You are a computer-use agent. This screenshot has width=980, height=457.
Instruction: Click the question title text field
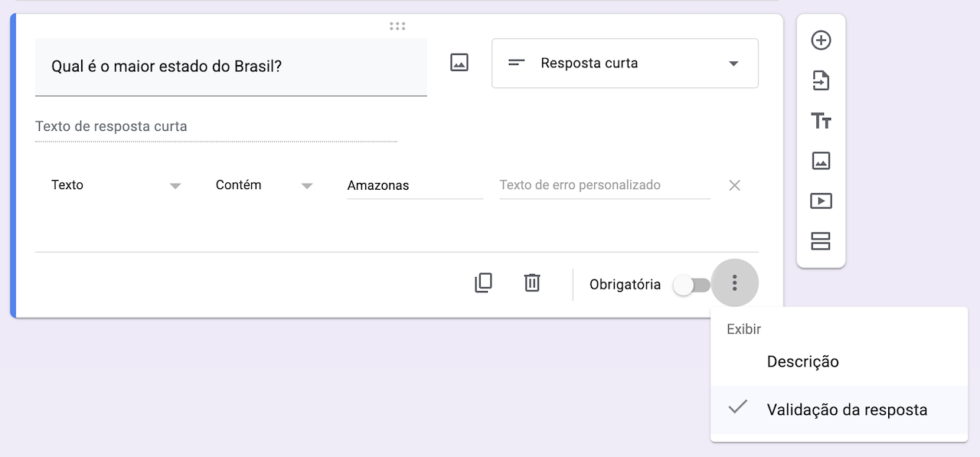click(230, 67)
